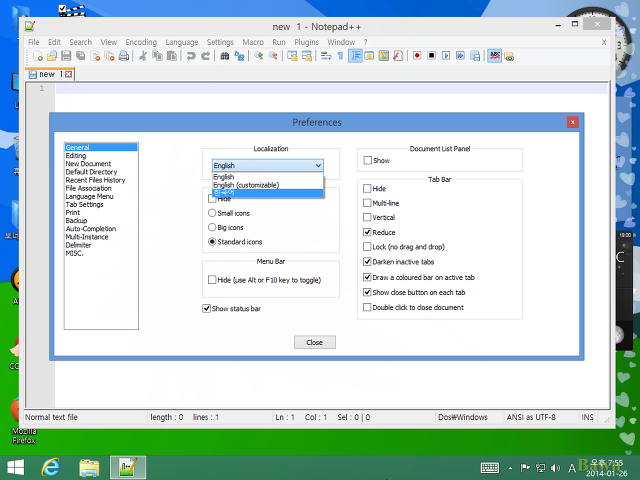
Task: Click the Copy toolbar icon
Action: coord(157,56)
